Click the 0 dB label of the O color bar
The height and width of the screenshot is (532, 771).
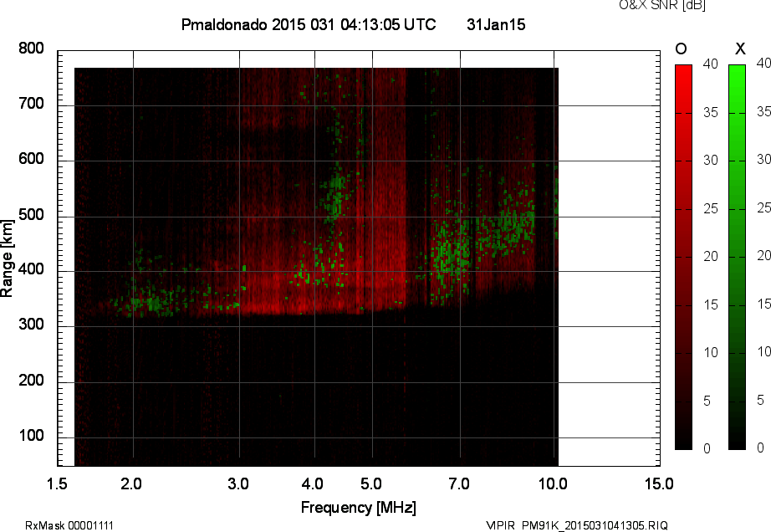click(707, 448)
